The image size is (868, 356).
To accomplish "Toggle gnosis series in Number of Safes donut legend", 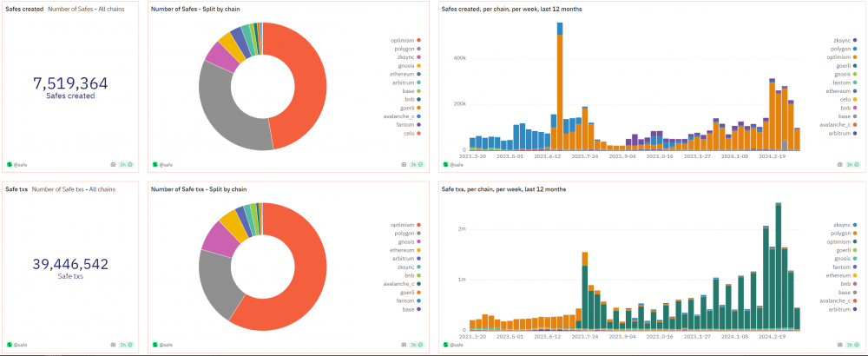I will pyautogui.click(x=408, y=65).
